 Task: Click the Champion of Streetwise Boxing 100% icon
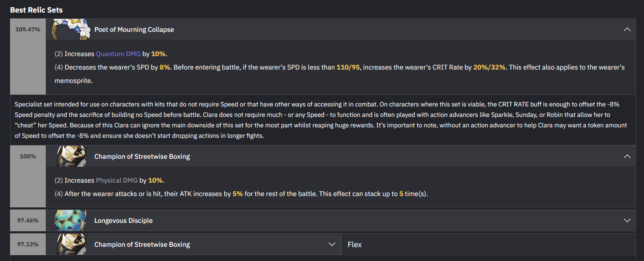(x=71, y=156)
